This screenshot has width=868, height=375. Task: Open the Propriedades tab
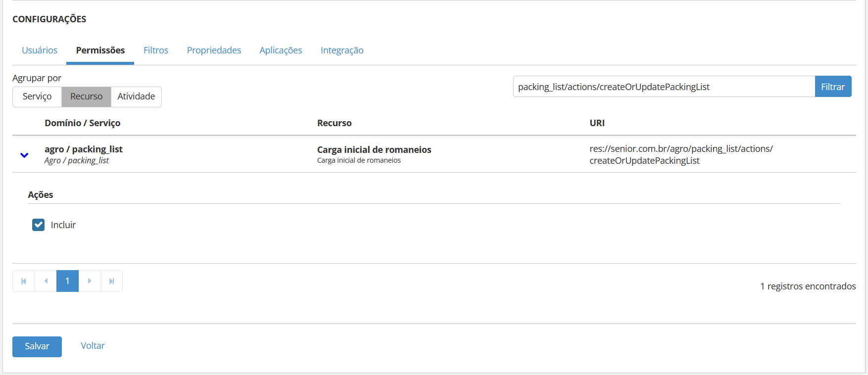click(214, 50)
